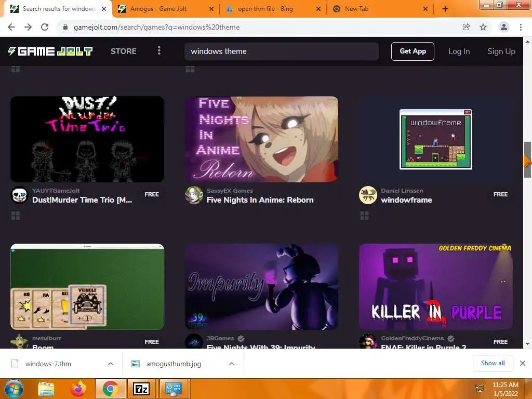Click the page vertical scrollbar thumb
This screenshot has width=532, height=399.
(527, 159)
